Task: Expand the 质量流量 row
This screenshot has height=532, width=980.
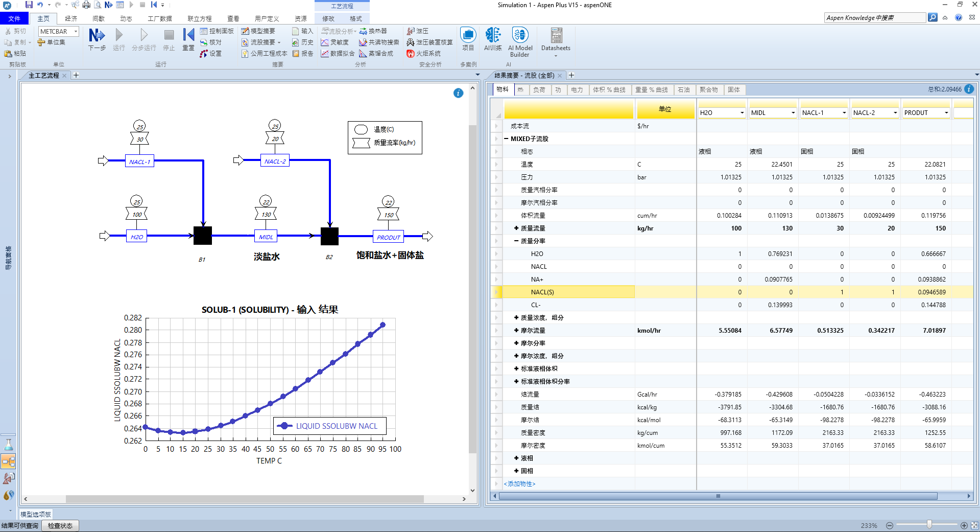Action: 516,228
